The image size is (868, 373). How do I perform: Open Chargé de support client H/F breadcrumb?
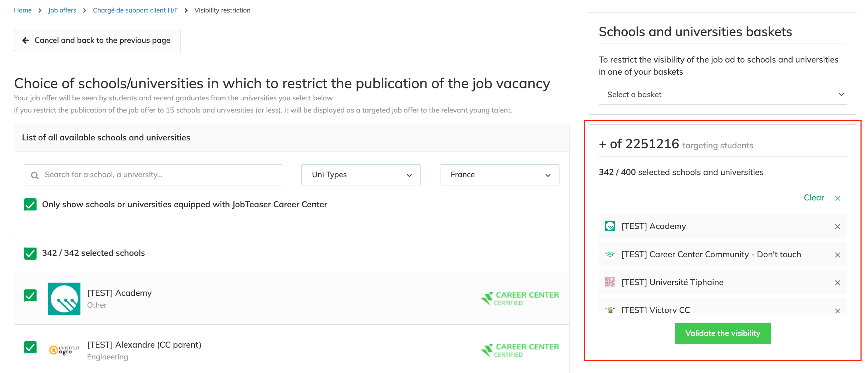(135, 10)
